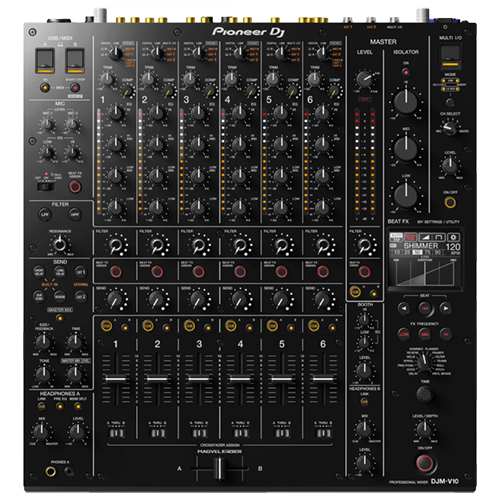Turn the Beat FX effect selector knob
500x500 pixels.
425,362
